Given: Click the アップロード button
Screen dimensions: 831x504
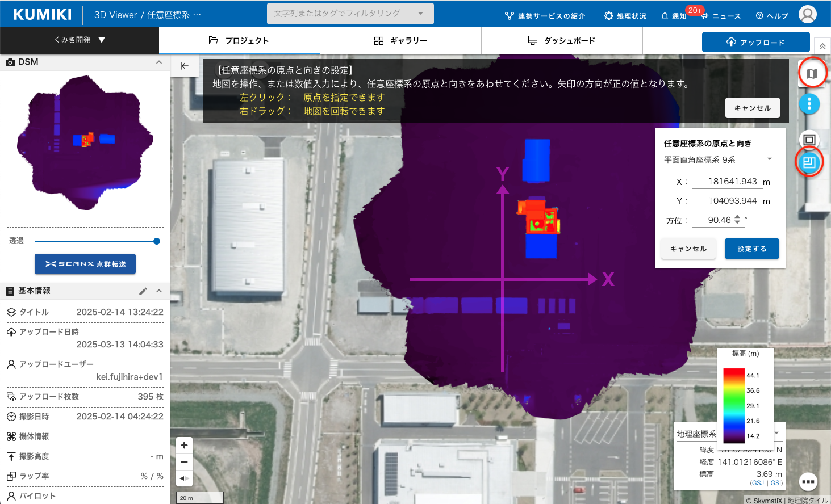Looking at the screenshot, I should point(755,42).
